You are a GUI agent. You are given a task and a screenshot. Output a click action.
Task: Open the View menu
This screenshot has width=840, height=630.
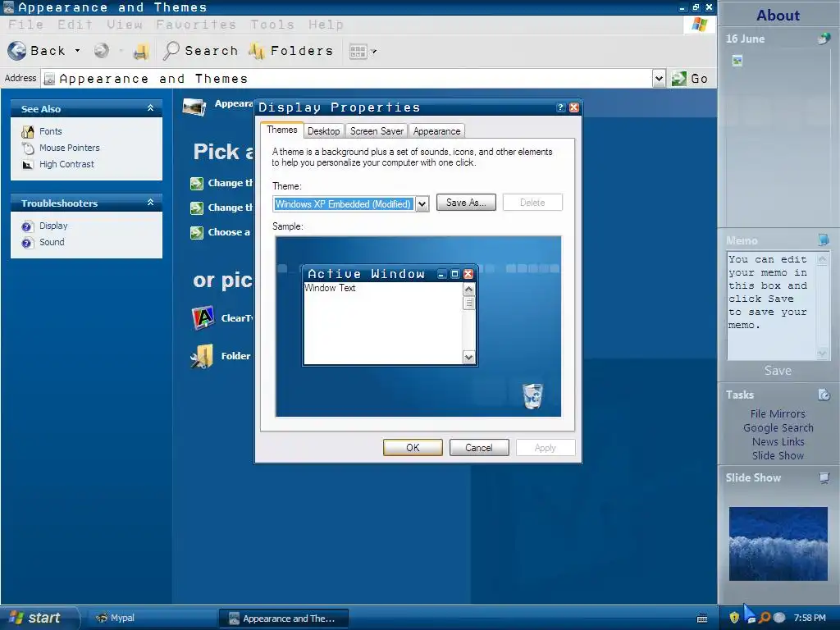(125, 25)
